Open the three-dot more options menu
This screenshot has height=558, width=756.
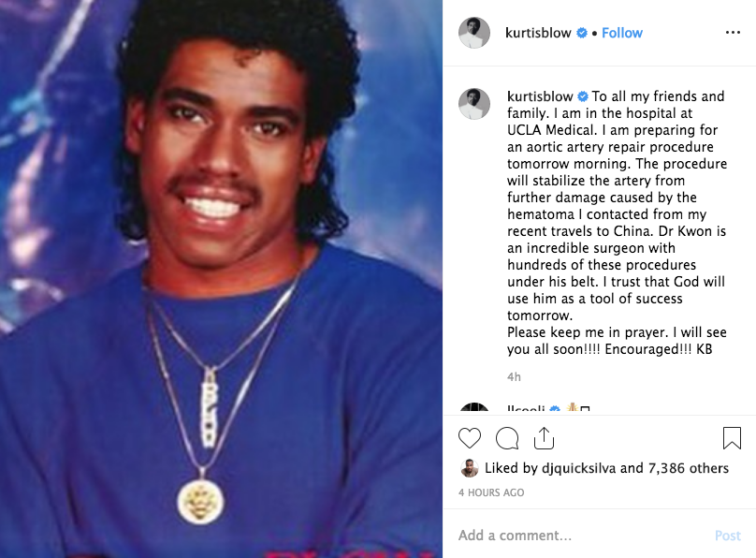coord(733,33)
